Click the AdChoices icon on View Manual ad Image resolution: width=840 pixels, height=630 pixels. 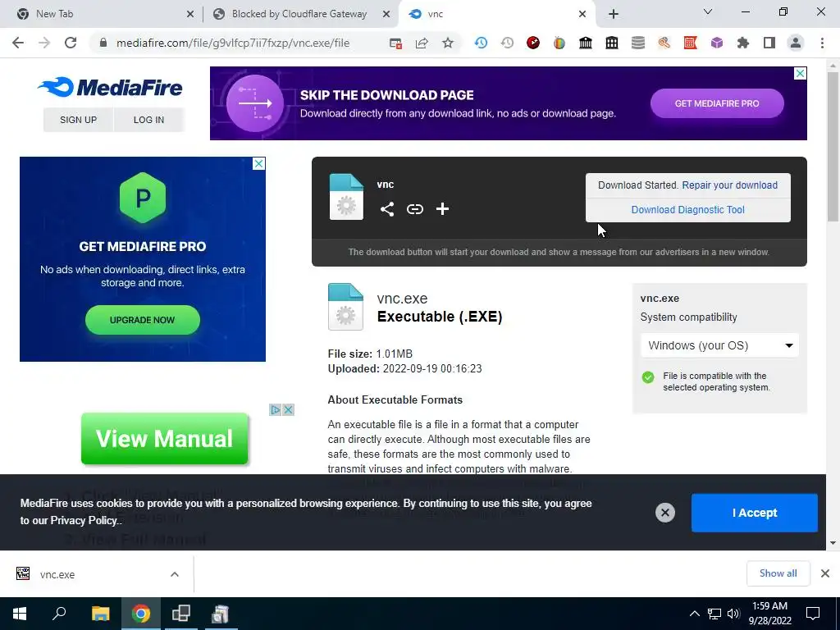click(276, 410)
